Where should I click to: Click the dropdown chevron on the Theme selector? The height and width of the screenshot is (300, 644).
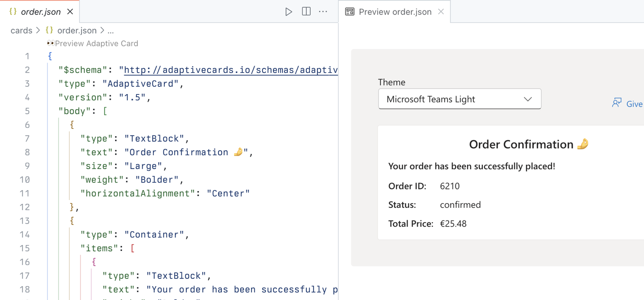tap(527, 99)
